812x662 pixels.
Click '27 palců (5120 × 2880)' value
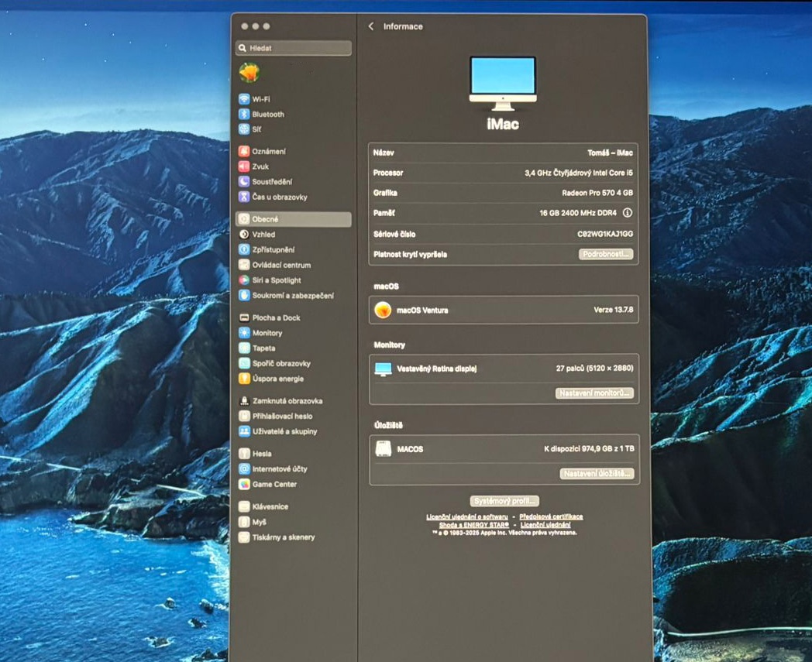point(594,368)
